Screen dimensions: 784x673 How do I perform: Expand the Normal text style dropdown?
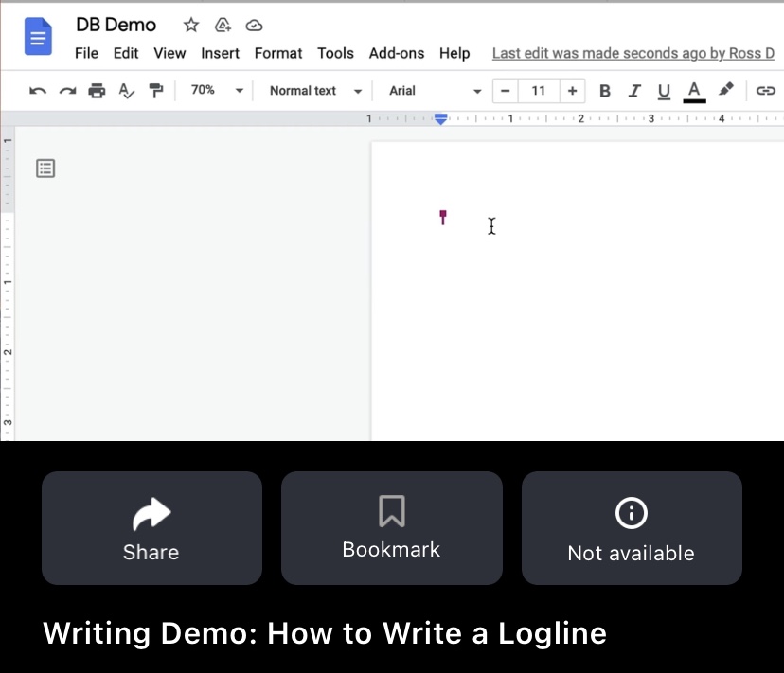tap(315, 91)
